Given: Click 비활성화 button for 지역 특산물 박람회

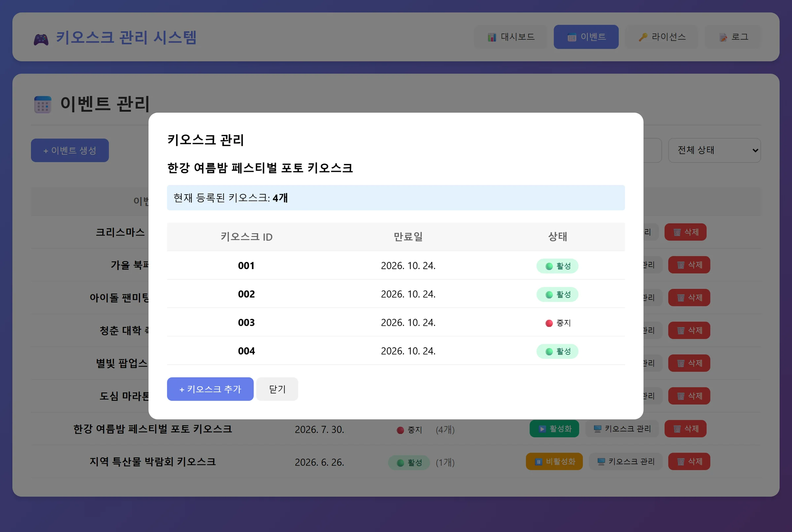Looking at the screenshot, I should pyautogui.click(x=554, y=461).
